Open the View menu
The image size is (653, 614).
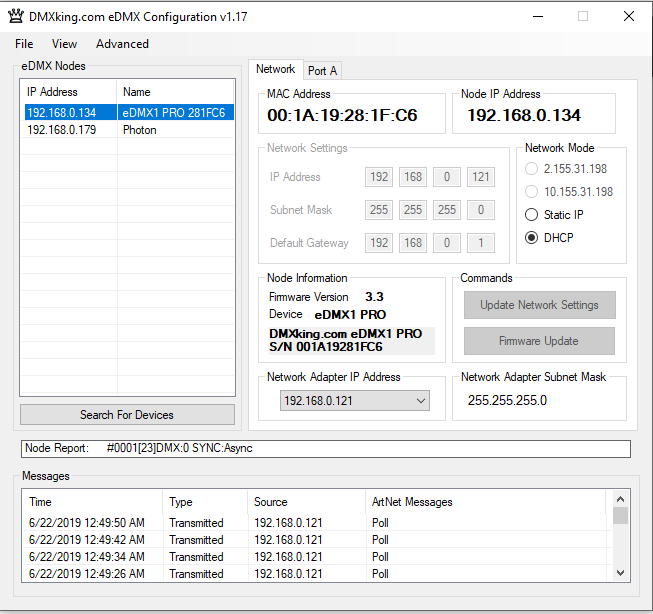64,44
